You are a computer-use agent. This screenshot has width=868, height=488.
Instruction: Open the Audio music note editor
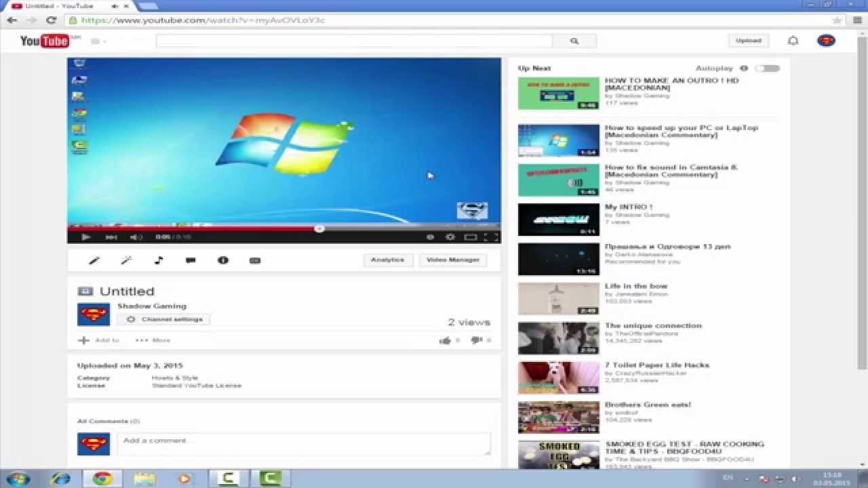pyautogui.click(x=159, y=260)
